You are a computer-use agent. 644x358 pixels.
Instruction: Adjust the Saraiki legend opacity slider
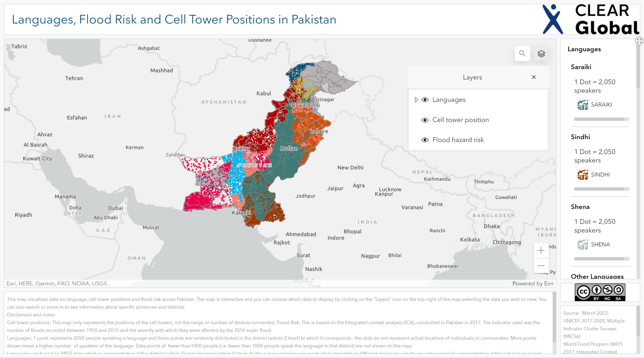point(600,119)
